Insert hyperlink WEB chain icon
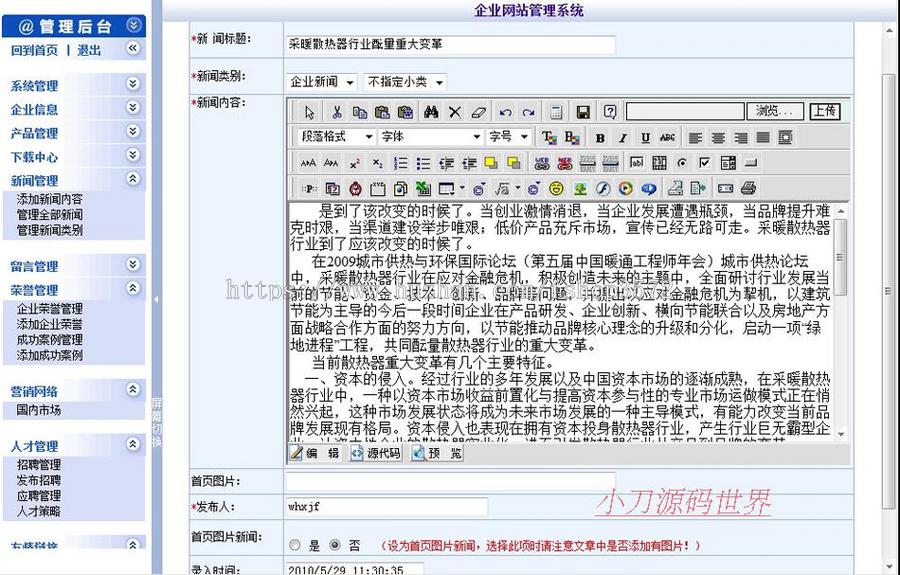 (541, 164)
